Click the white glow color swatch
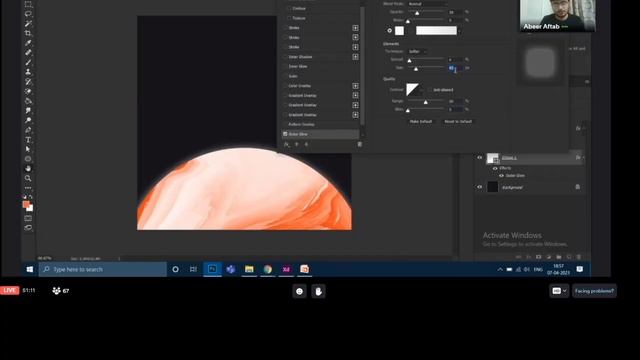 [400, 31]
